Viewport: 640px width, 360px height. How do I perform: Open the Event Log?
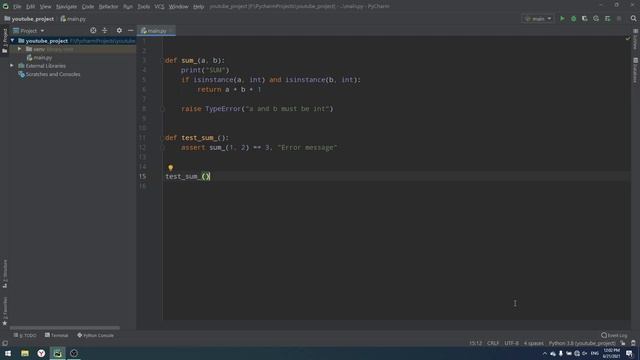click(614, 336)
